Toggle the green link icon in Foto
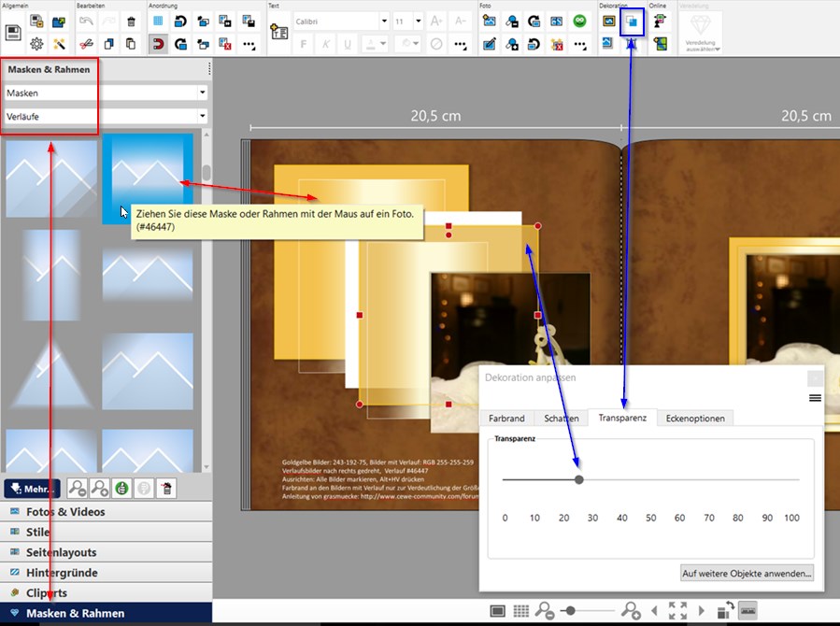The width and height of the screenshot is (840, 626). (x=578, y=21)
